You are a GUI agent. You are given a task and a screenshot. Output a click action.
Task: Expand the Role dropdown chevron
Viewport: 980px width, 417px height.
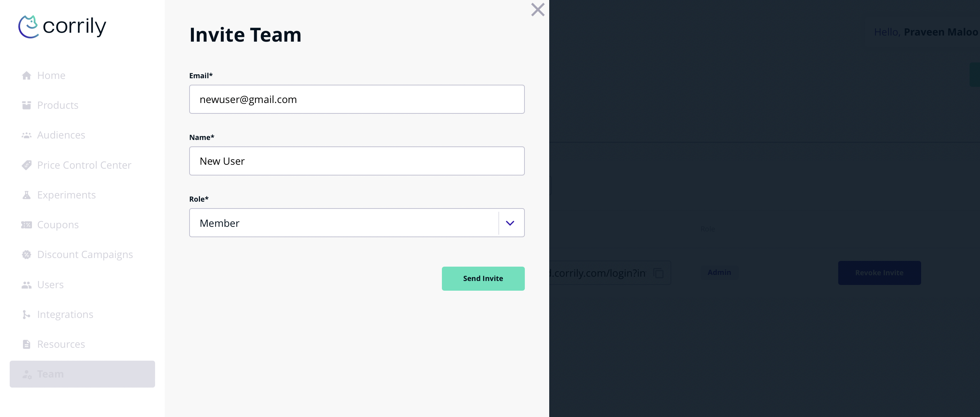(510, 223)
